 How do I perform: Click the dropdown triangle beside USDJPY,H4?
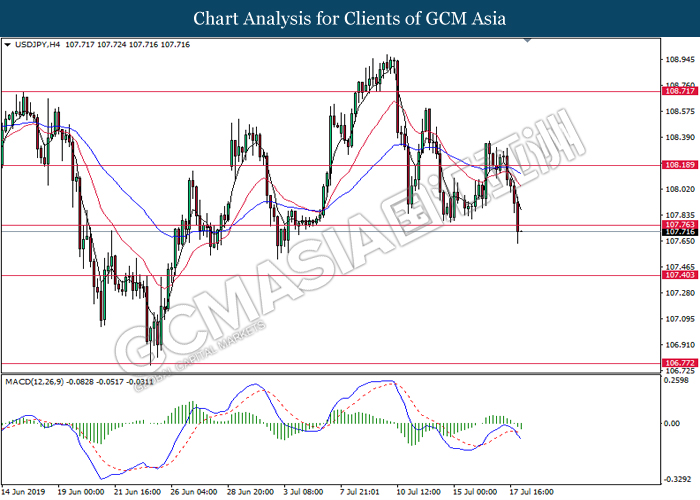point(7,45)
